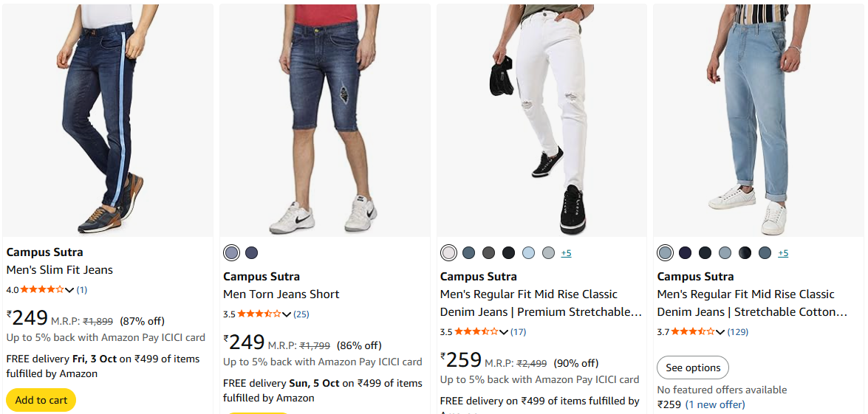Pick the black swatch on white jeans listing
The height and width of the screenshot is (414, 868).
pos(508,253)
